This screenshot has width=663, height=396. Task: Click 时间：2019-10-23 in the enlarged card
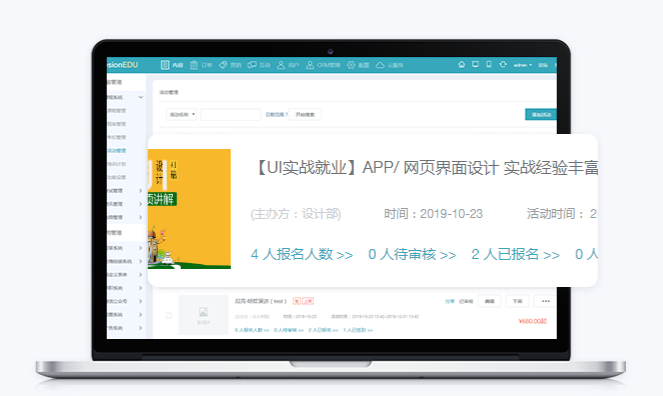click(433, 214)
